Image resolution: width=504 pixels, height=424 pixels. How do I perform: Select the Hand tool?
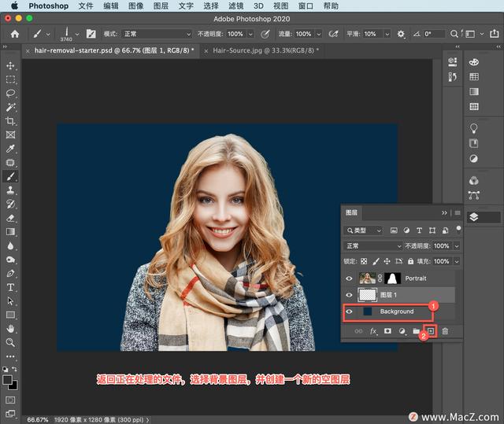10,328
